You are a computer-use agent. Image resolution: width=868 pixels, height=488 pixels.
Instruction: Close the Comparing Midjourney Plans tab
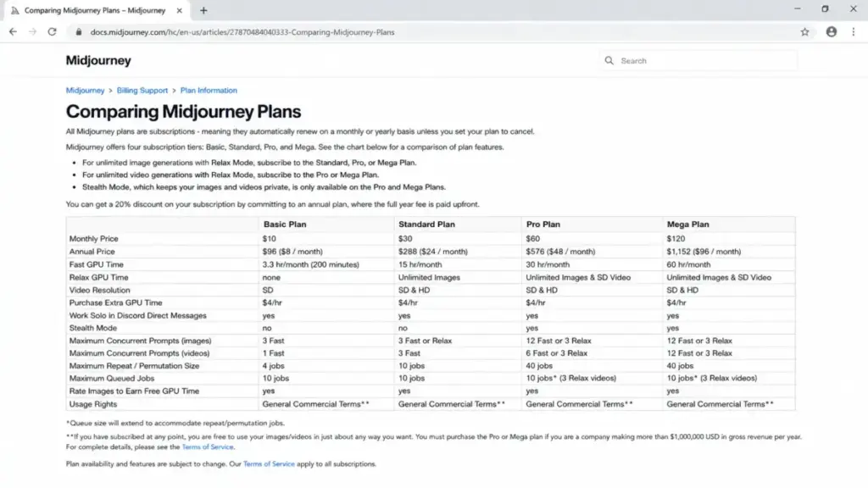click(180, 10)
